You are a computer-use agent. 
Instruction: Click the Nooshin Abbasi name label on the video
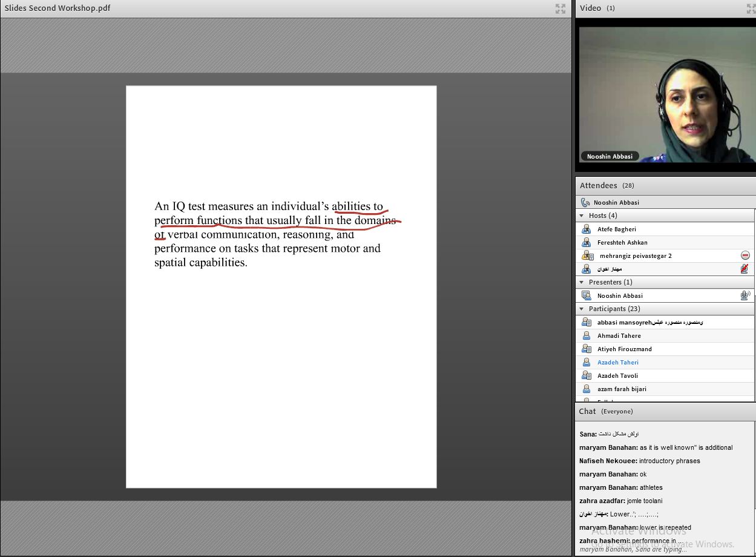click(610, 156)
